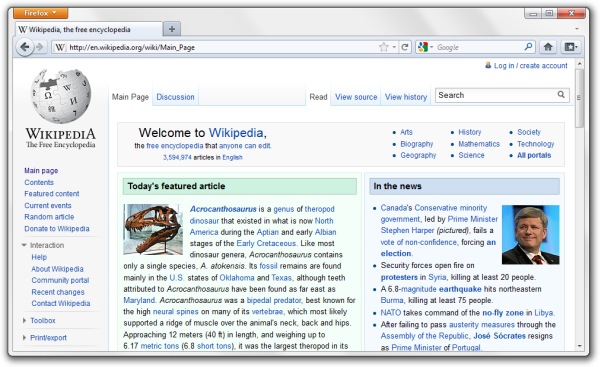The height and width of the screenshot is (367, 600).
Task: Open the Geography portal link
Action: point(418,155)
